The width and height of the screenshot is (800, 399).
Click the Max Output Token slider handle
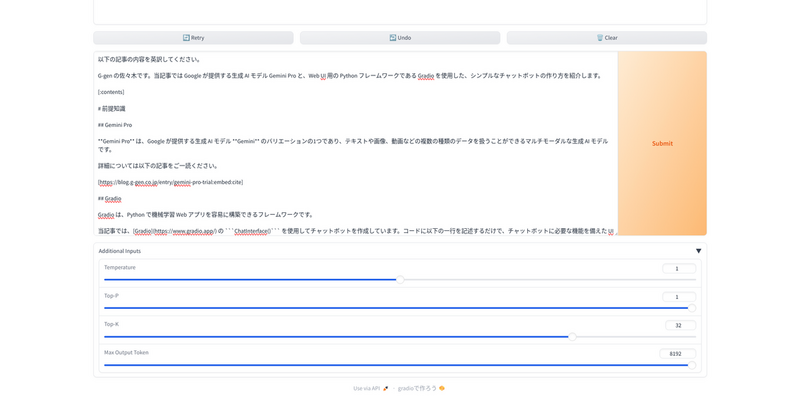(x=692, y=365)
